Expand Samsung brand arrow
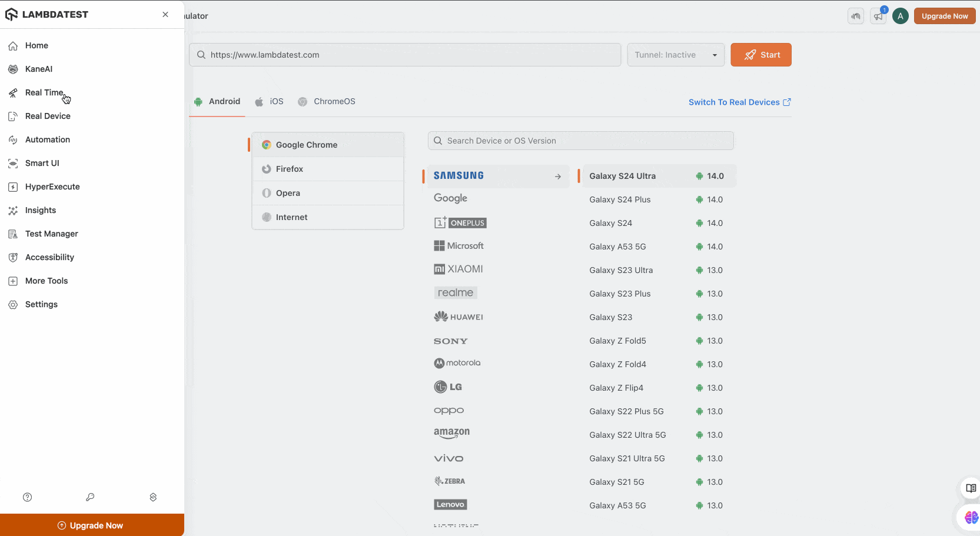980x536 pixels. coord(557,177)
